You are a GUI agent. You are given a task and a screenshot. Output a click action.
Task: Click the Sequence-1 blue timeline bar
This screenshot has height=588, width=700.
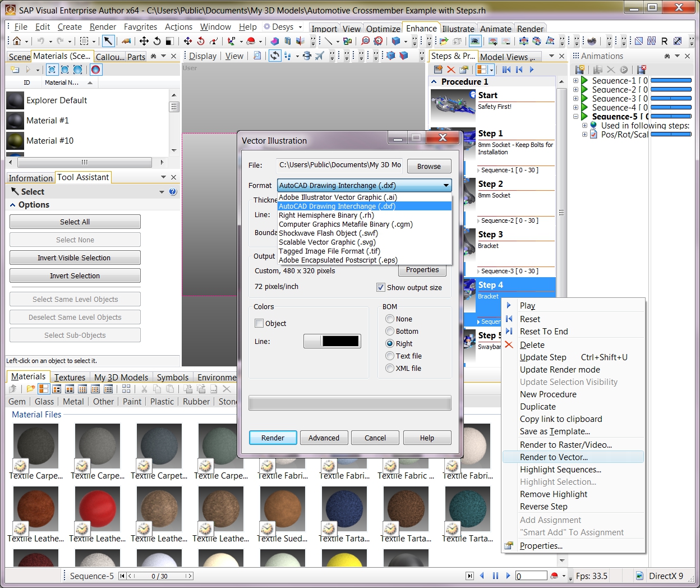coord(671,81)
